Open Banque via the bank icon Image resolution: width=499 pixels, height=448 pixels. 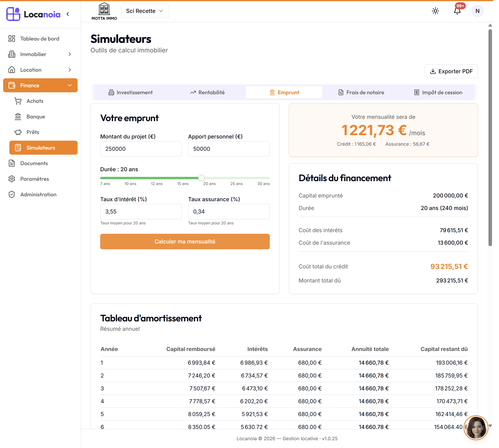pyautogui.click(x=18, y=116)
